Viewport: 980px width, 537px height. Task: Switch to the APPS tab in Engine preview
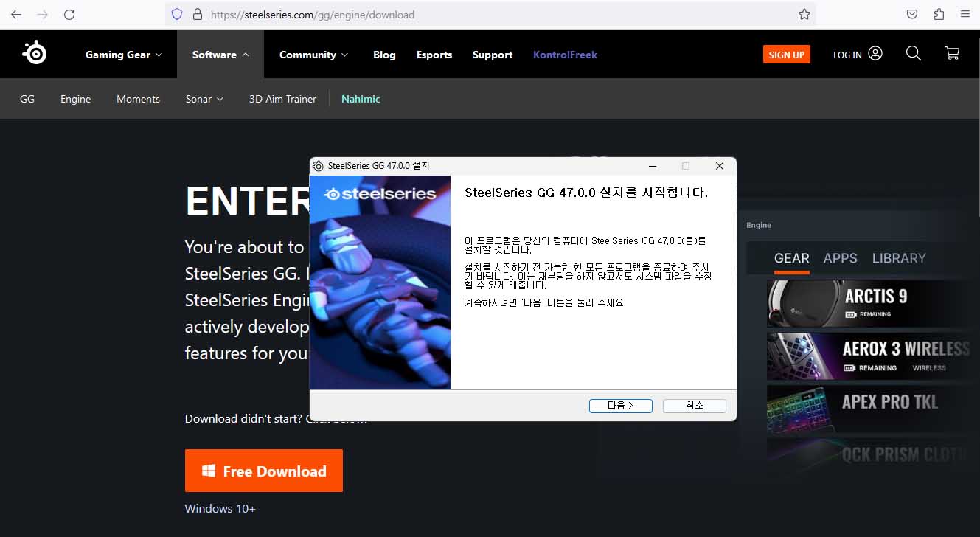click(840, 258)
